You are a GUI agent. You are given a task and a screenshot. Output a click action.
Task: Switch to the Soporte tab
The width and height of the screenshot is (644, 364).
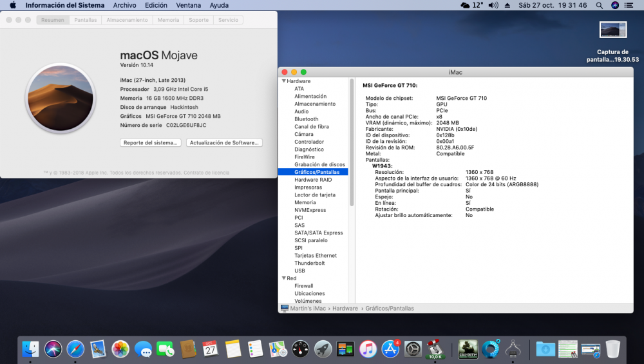pyautogui.click(x=199, y=20)
